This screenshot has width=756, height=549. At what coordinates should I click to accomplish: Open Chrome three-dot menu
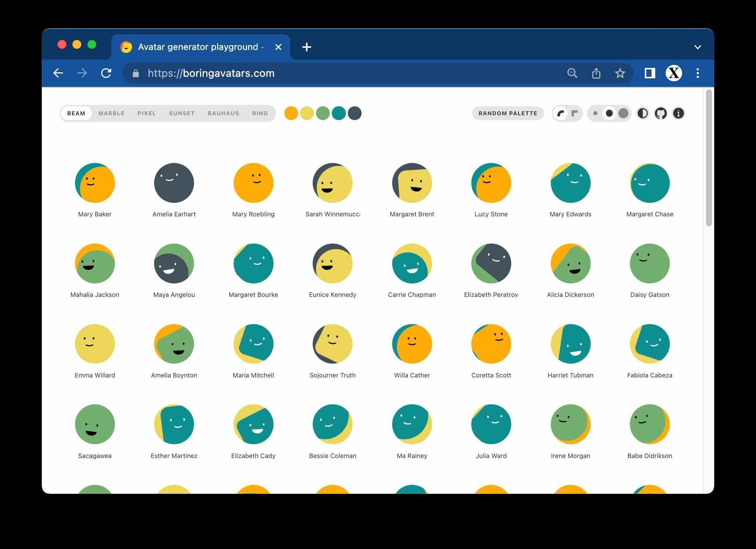click(x=697, y=73)
